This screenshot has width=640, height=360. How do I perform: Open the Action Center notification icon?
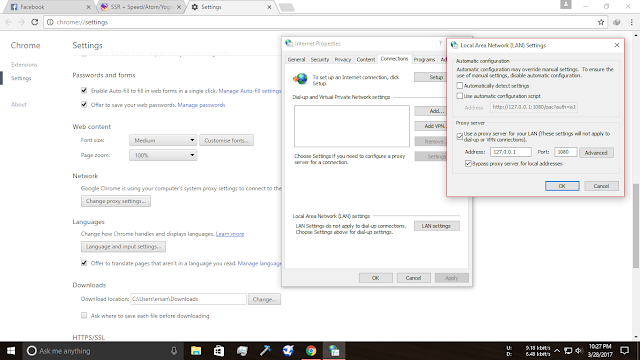pos(624,351)
